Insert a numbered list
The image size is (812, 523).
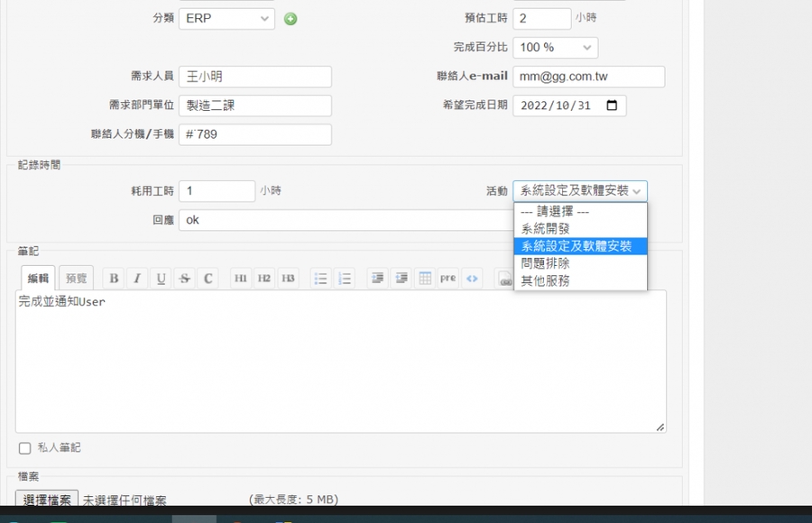[344, 279]
